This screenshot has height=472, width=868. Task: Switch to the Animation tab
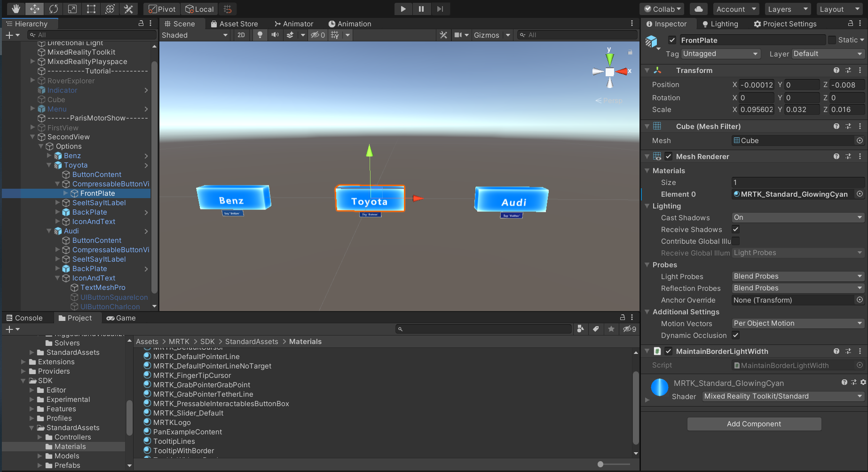(350, 24)
